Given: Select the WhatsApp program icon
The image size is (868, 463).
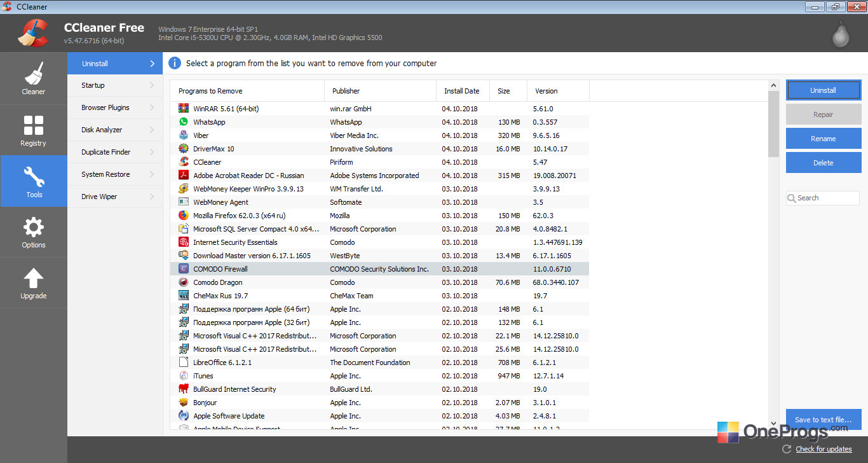Looking at the screenshot, I should (184, 122).
